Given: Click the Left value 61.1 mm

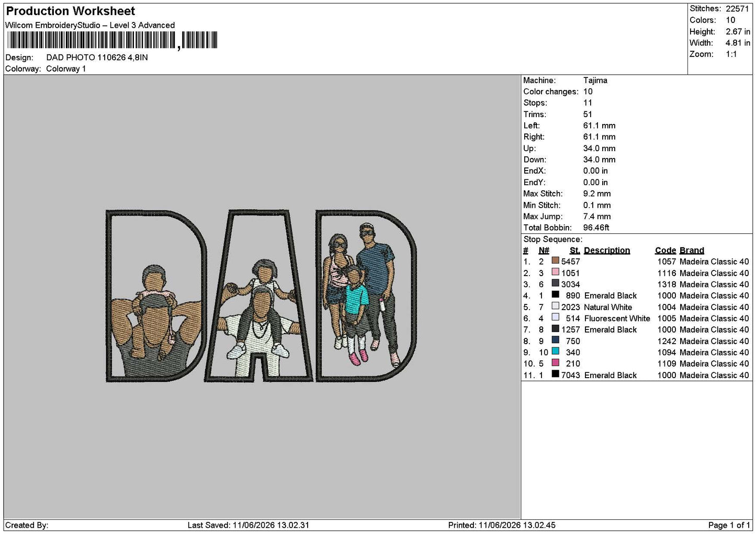Looking at the screenshot, I should 600,126.
